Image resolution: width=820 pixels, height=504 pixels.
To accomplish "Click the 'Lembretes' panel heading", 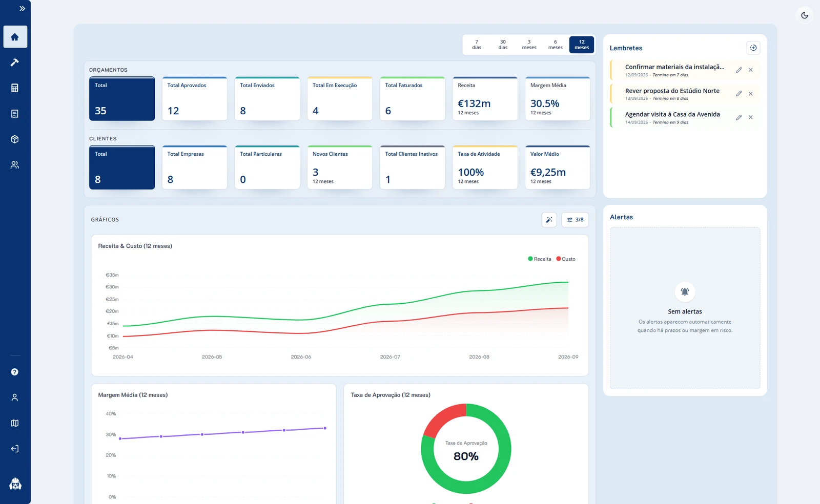I will pyautogui.click(x=626, y=48).
